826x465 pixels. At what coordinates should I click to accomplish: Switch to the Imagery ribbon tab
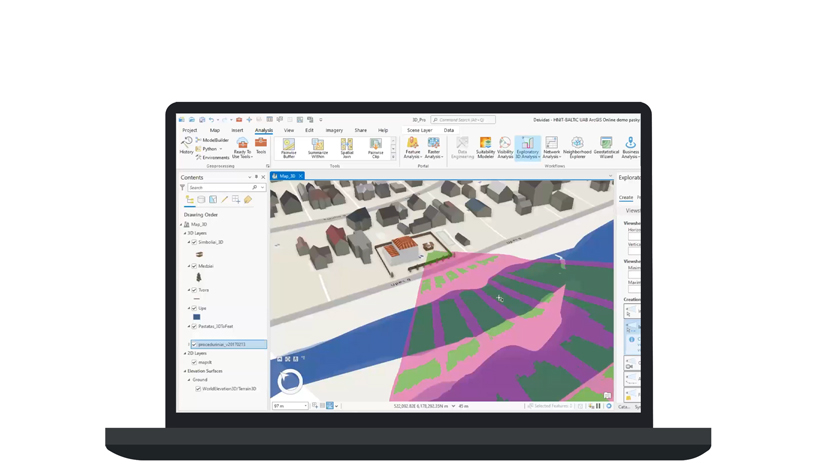(x=334, y=130)
